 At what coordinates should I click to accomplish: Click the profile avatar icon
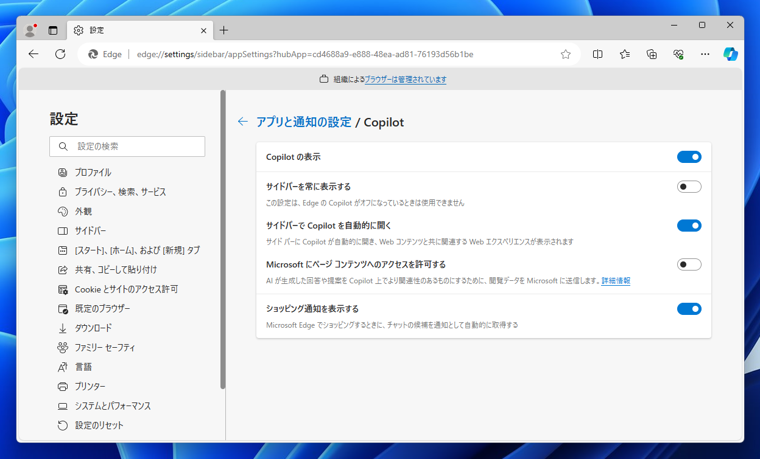click(x=30, y=30)
